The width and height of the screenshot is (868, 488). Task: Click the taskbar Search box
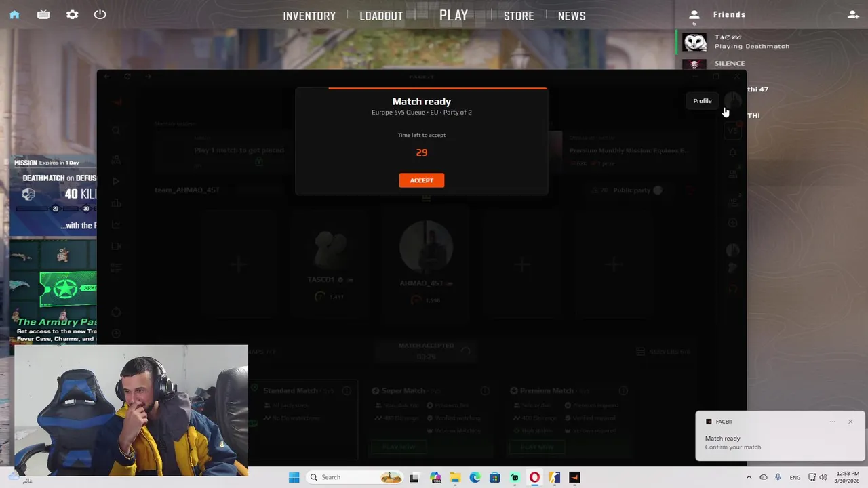click(x=355, y=477)
